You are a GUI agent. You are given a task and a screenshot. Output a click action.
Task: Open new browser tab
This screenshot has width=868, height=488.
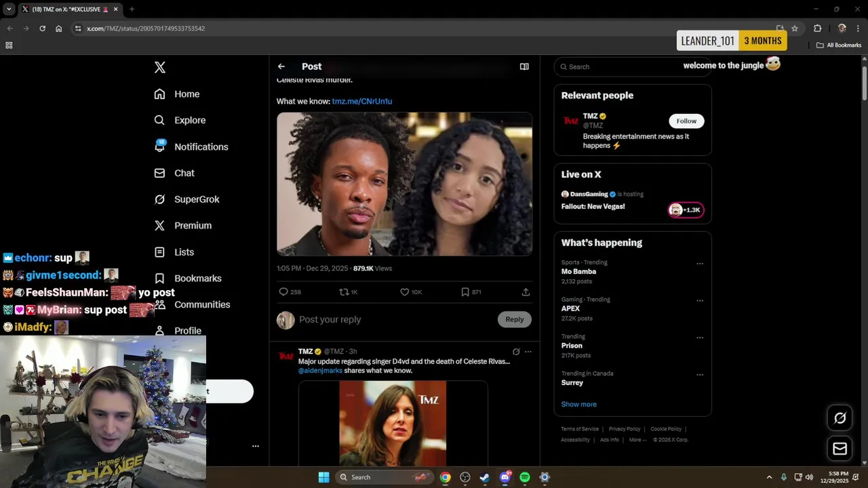pos(132,9)
